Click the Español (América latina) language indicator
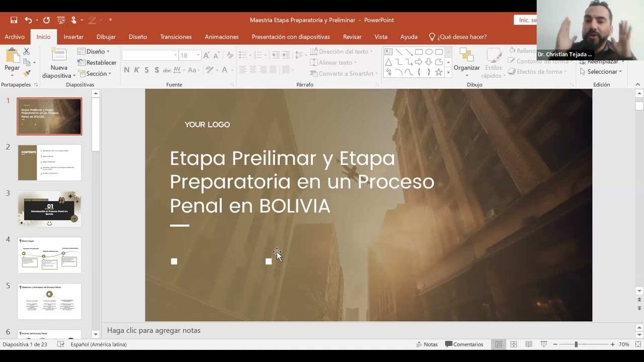The height and width of the screenshot is (362, 644). click(x=99, y=344)
